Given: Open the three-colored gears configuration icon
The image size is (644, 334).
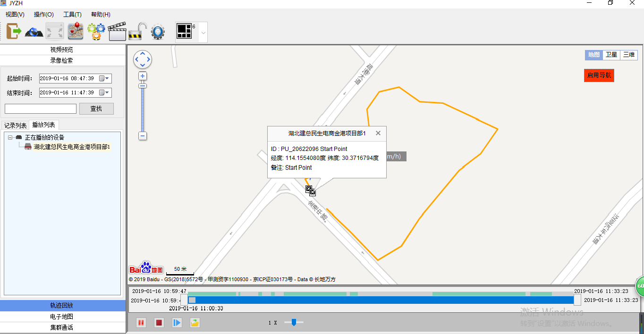Looking at the screenshot, I should point(96,32).
